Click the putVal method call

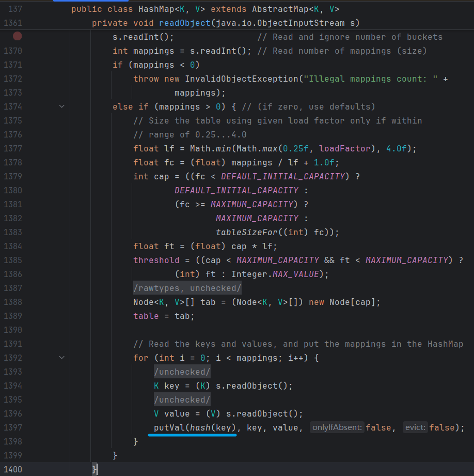(x=169, y=427)
